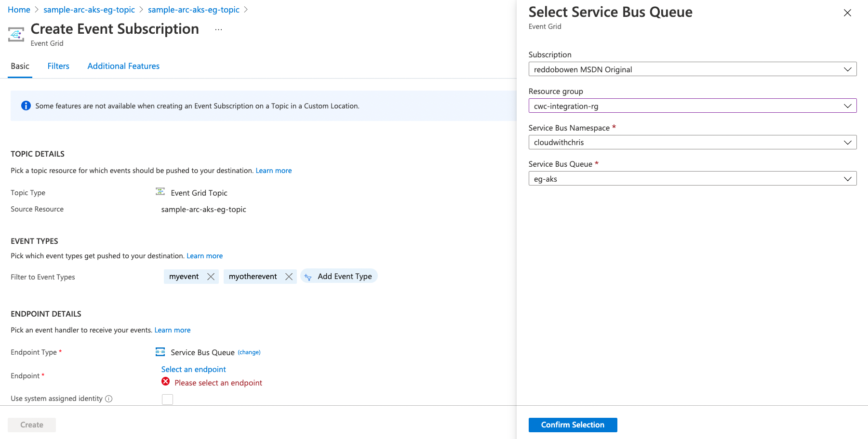
Task: Click Learn more in Endpoint Details
Action: (173, 330)
